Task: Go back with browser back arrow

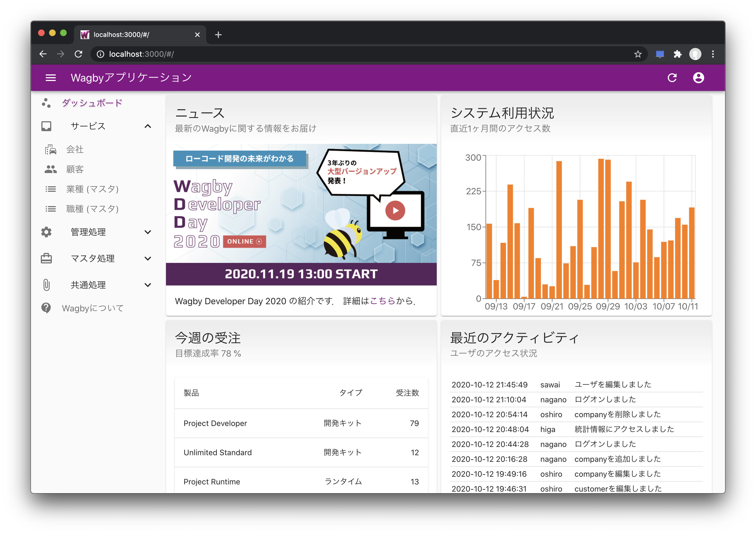Action: click(43, 54)
